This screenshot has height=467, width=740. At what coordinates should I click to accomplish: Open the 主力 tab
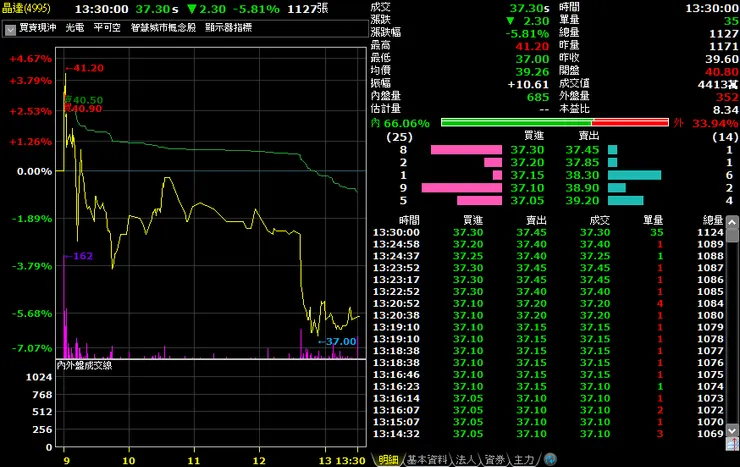click(x=523, y=459)
